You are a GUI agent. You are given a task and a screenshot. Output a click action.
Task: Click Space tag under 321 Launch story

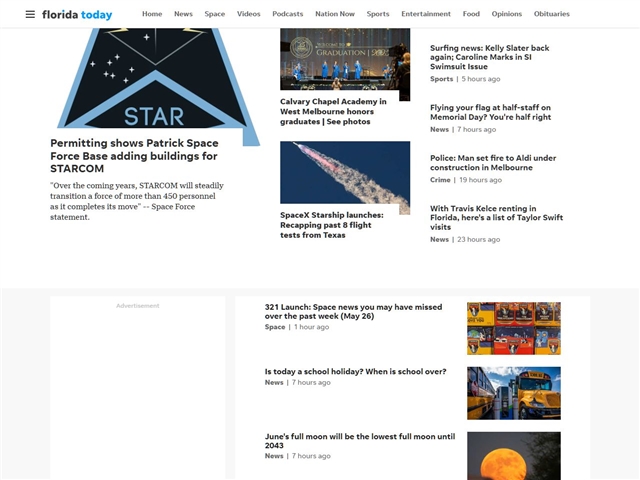click(275, 327)
